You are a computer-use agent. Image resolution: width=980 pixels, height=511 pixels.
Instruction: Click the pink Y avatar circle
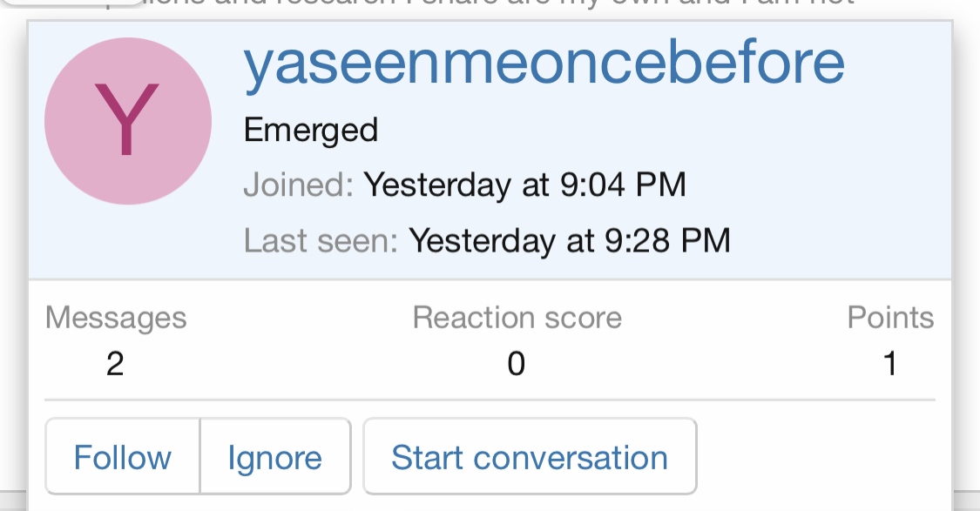click(x=128, y=122)
